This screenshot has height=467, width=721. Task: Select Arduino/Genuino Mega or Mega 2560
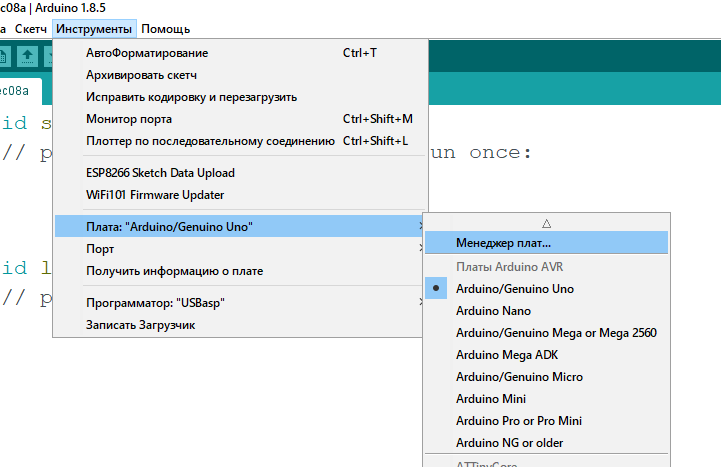546,333
